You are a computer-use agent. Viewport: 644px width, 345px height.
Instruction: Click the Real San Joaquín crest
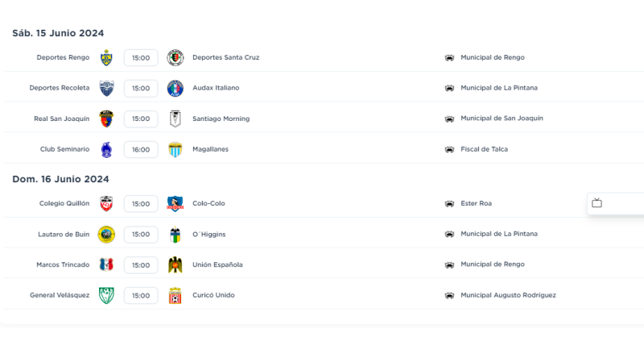coord(106,118)
